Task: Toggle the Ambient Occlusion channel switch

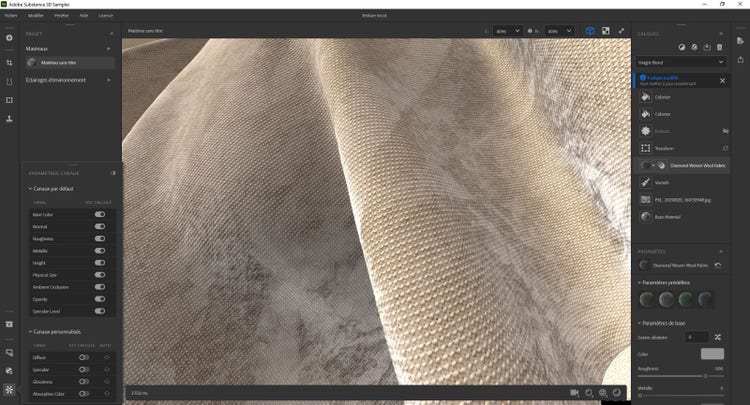Action: pyautogui.click(x=99, y=287)
